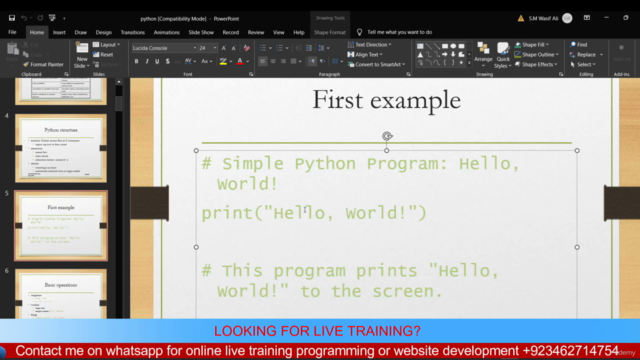The width and height of the screenshot is (640, 360).
Task: Click the Reset slide button
Action: tap(103, 54)
